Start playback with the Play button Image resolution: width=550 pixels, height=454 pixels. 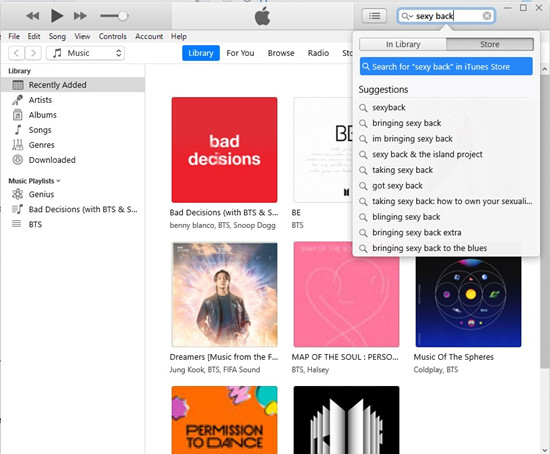tap(56, 16)
